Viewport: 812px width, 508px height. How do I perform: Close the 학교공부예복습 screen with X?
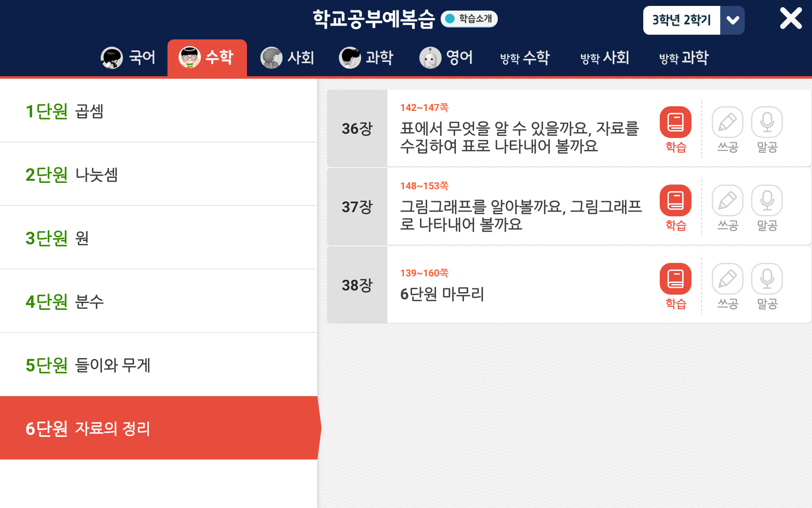(790, 19)
